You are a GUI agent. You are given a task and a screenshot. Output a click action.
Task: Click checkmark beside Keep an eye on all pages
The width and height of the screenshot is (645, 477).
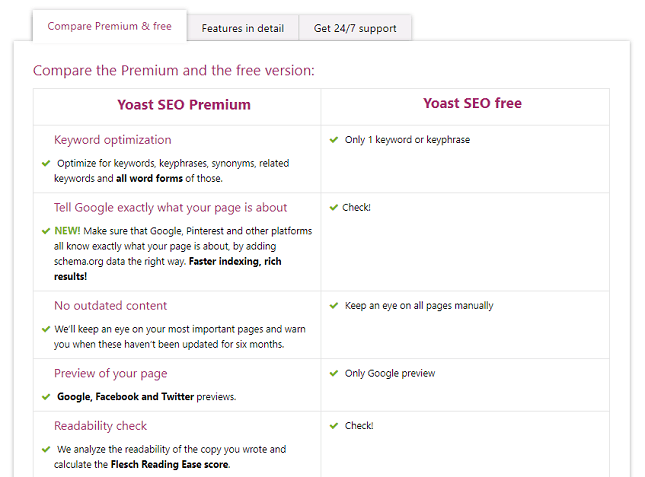coord(334,306)
